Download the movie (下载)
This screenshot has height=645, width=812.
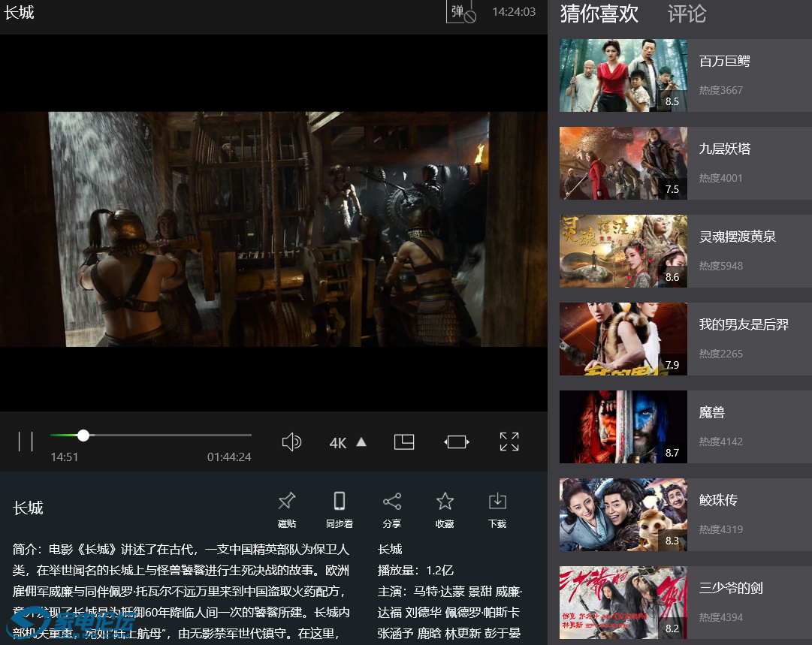(497, 509)
